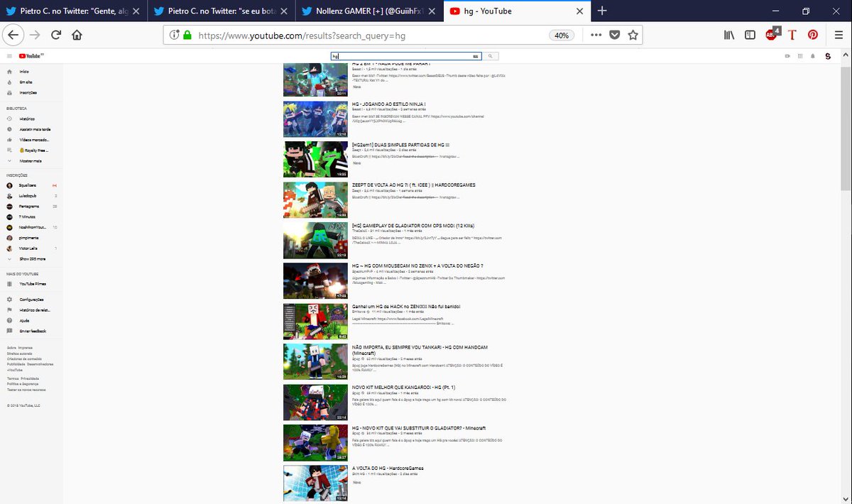Image resolution: width=852 pixels, height=504 pixels.
Task: Switch to the 'Gente, alg' Twitter tab
Action: coord(75,11)
